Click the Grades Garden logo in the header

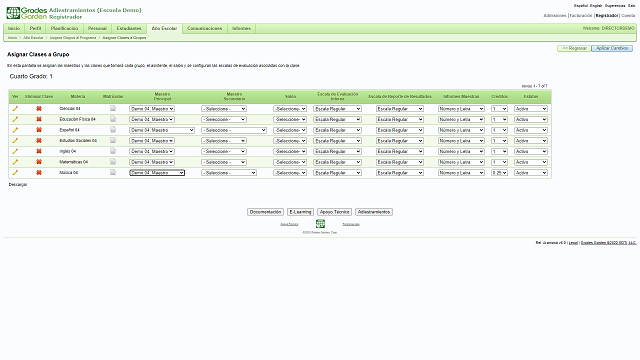click(x=27, y=13)
